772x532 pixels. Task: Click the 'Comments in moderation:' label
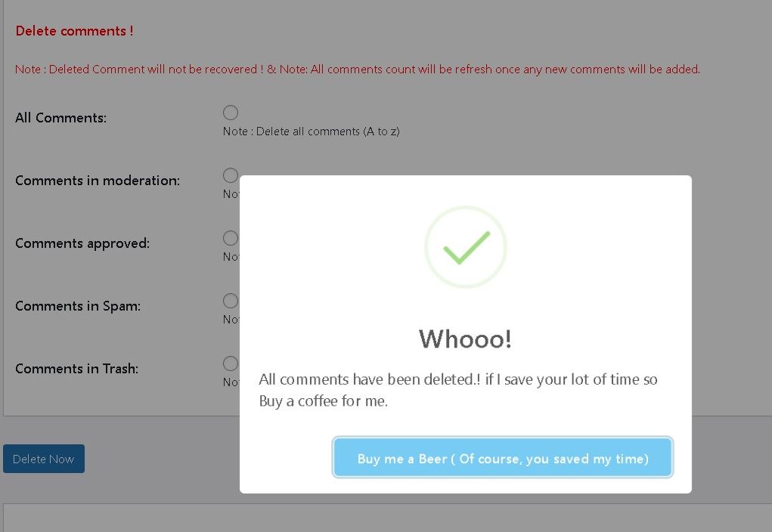pos(98,181)
